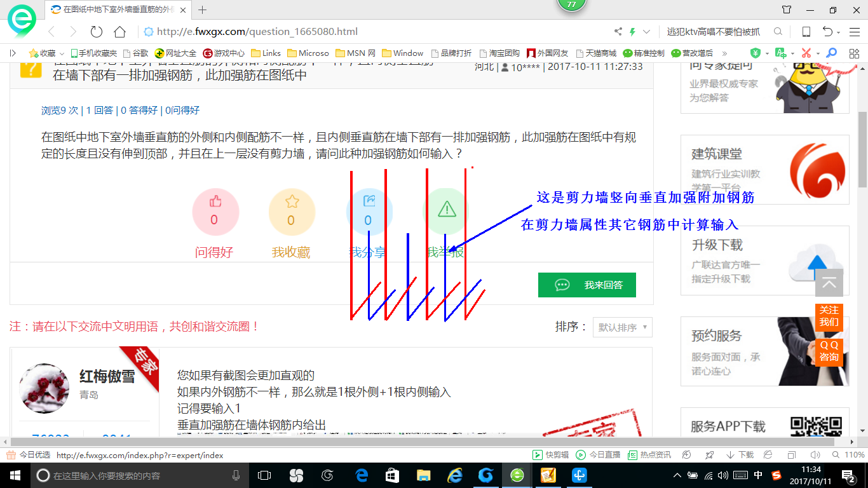868x488 pixels.
Task: Expand the screenshot scissors dropdown arrow
Action: (x=817, y=53)
